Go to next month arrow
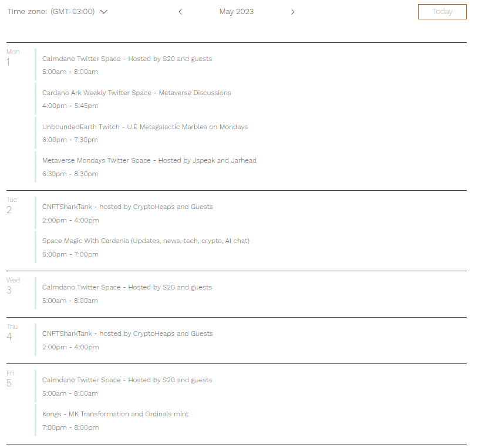 (x=292, y=12)
